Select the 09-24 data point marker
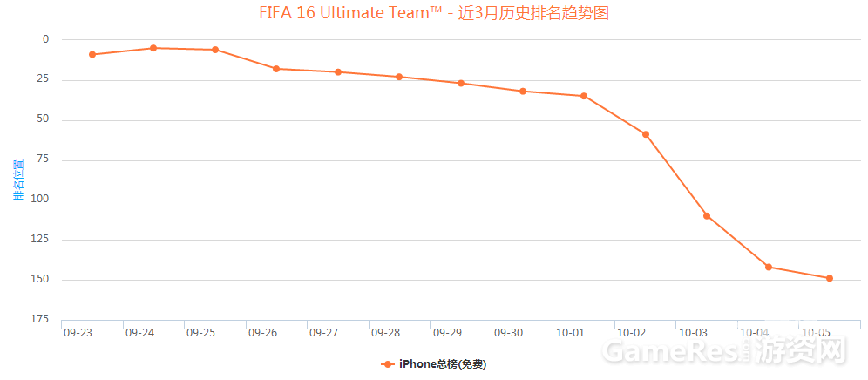The height and width of the screenshot is (380, 868). point(153,48)
